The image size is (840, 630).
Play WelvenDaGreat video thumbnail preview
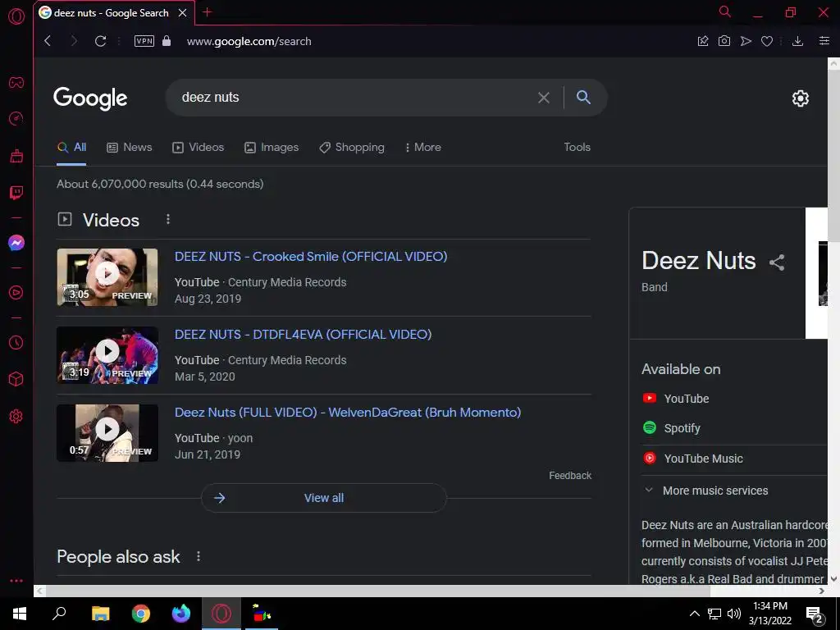107,433
